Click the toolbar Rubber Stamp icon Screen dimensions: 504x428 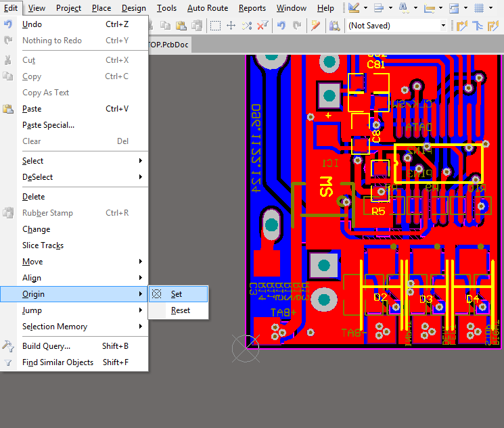pos(197,26)
